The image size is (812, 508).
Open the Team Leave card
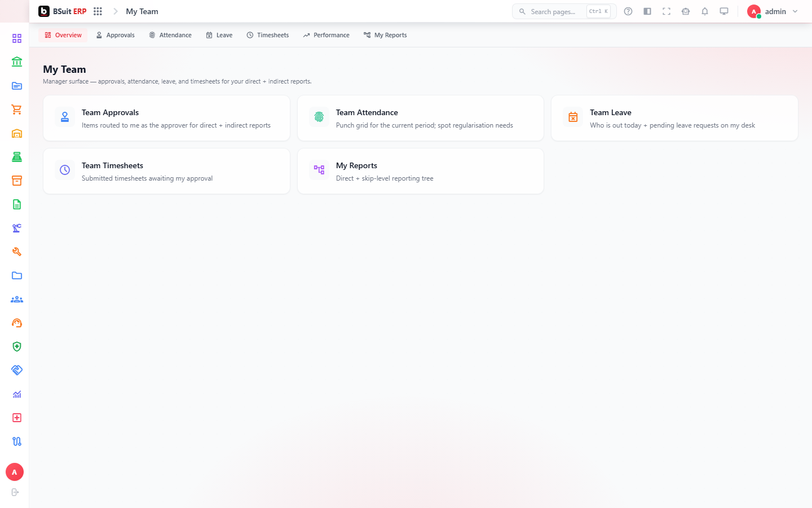tap(674, 118)
